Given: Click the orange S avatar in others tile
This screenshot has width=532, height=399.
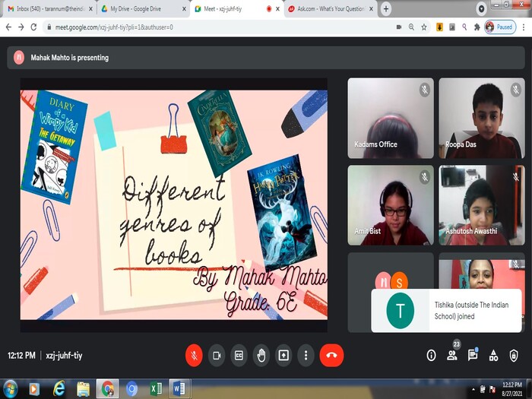Looking at the screenshot, I should click(x=399, y=281).
